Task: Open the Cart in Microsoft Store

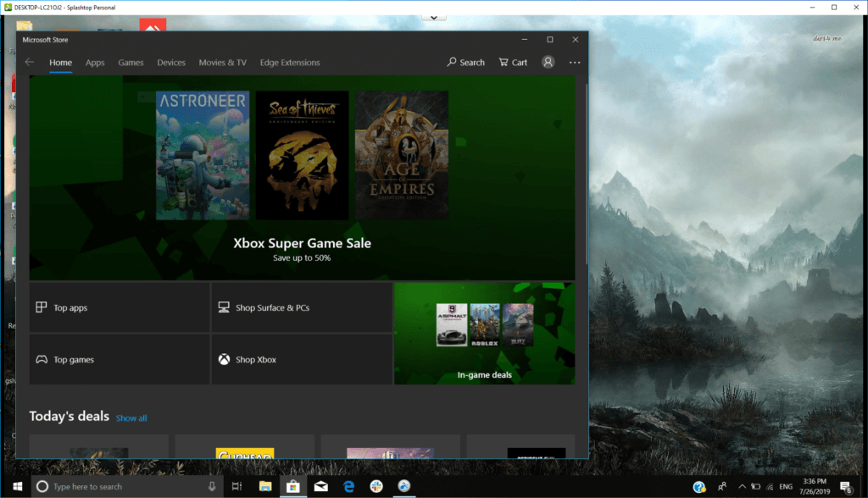Action: (x=512, y=62)
